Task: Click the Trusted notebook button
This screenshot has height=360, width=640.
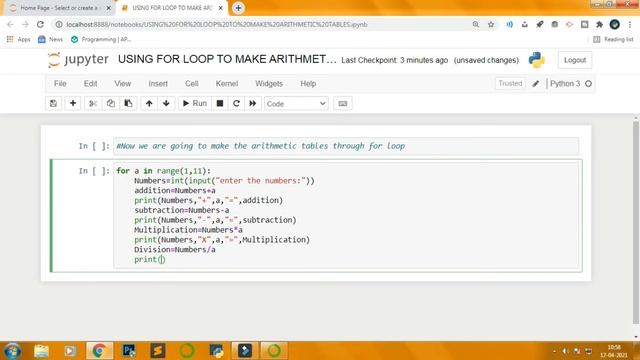Action: click(510, 83)
